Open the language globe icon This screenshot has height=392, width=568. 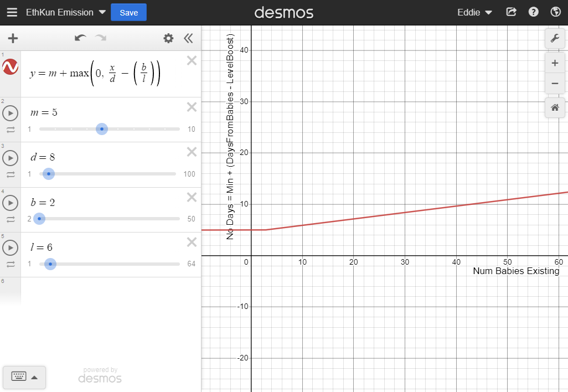coord(555,12)
